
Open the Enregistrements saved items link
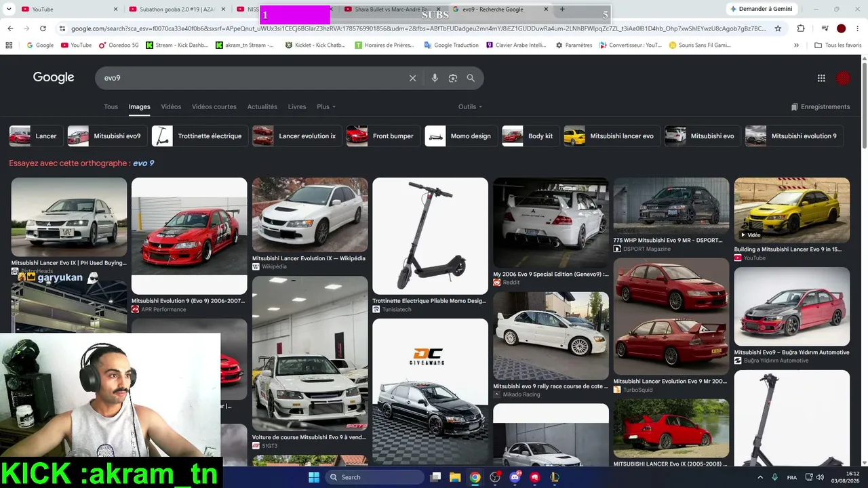pyautogui.click(x=821, y=106)
